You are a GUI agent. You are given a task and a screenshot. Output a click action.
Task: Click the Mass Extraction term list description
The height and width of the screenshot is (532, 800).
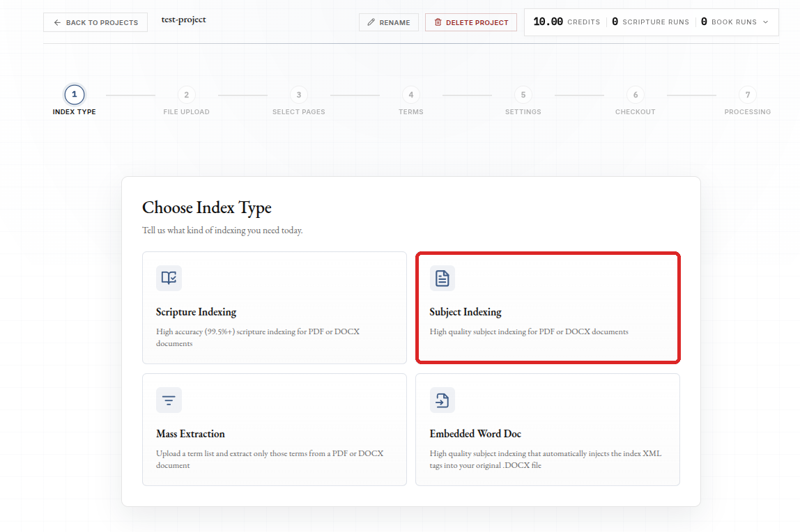270,459
